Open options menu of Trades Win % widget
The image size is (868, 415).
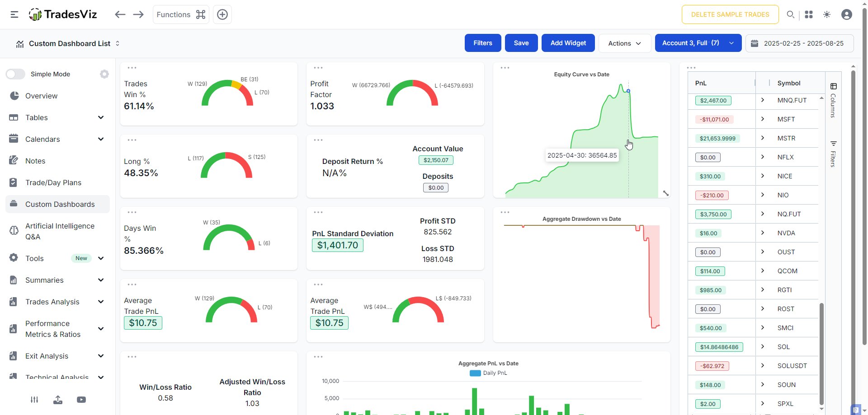coord(132,68)
